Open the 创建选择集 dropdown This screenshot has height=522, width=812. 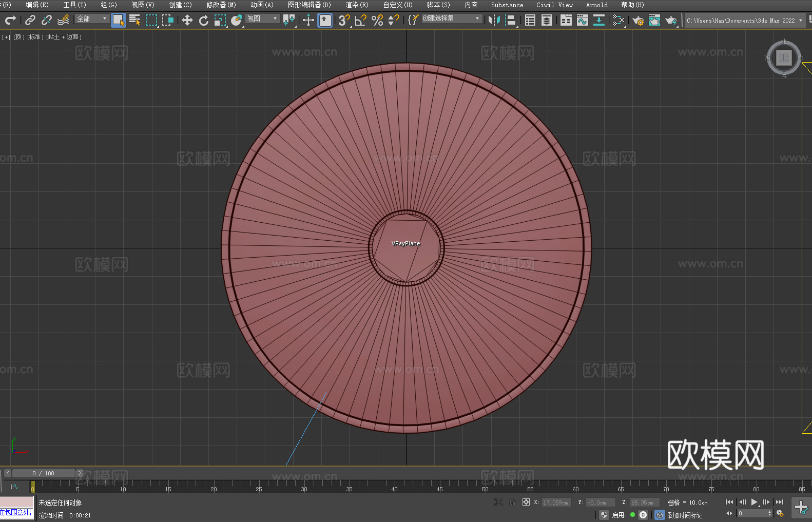click(x=452, y=18)
